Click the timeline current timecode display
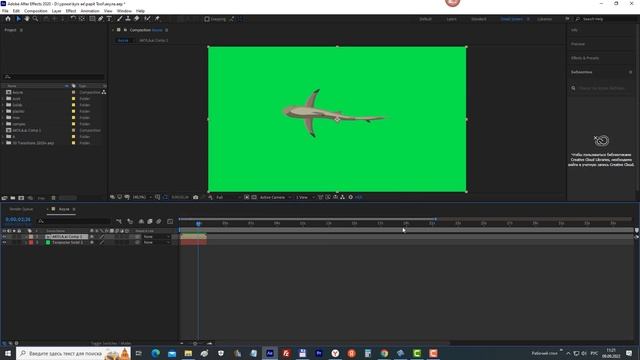This screenshot has height=360, width=640. (x=18, y=220)
